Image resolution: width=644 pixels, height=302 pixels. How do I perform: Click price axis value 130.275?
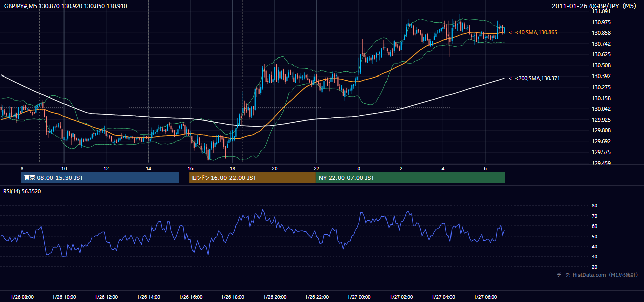pyautogui.click(x=601, y=87)
